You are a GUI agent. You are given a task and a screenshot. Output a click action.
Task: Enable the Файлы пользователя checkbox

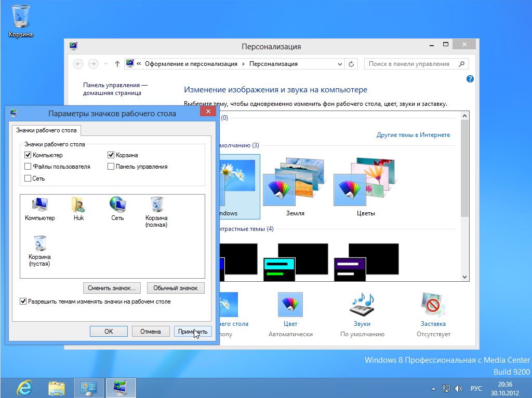(28, 167)
